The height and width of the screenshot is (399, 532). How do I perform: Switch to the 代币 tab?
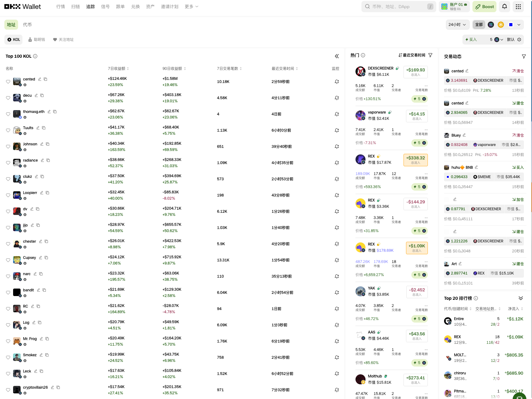27,24
